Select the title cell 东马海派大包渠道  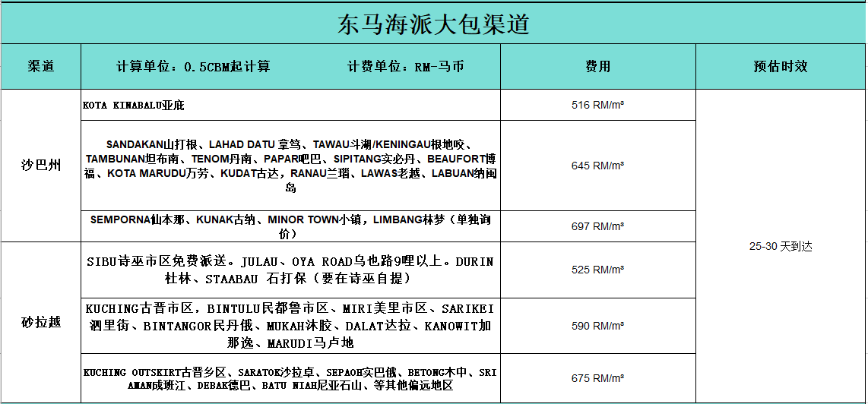[433, 24]
